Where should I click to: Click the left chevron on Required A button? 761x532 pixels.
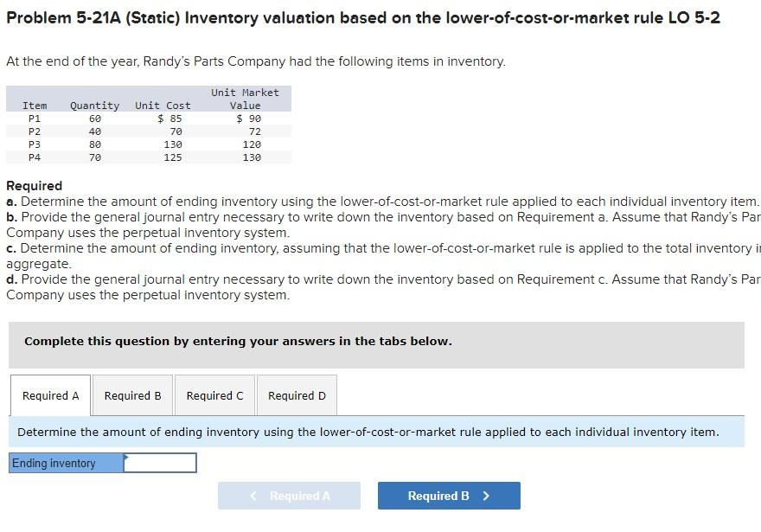click(x=252, y=496)
